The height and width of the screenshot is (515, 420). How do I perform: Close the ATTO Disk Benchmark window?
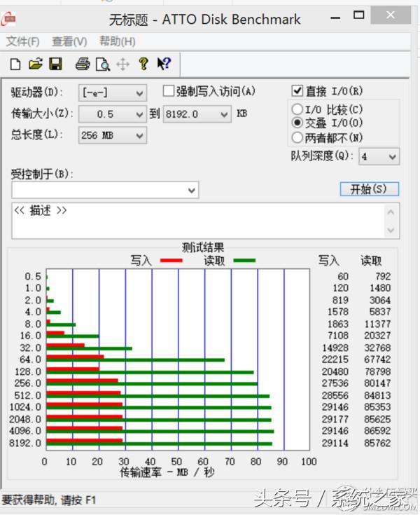click(x=391, y=15)
